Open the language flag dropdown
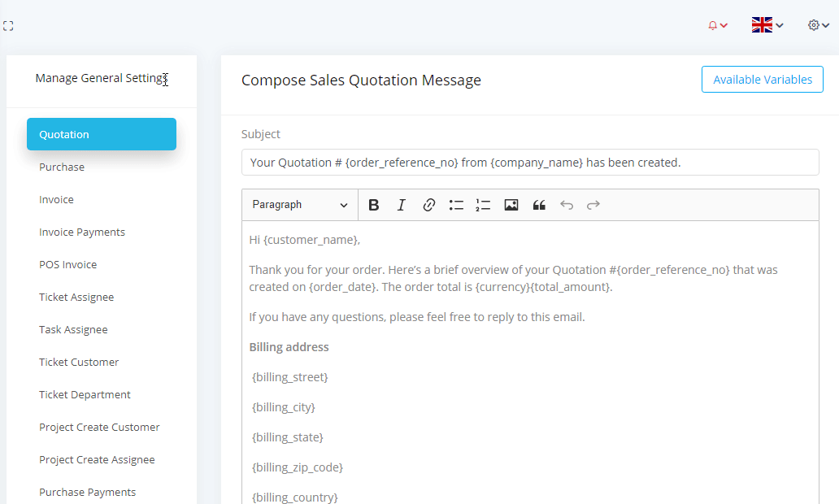The height and width of the screenshot is (504, 839). click(x=767, y=25)
